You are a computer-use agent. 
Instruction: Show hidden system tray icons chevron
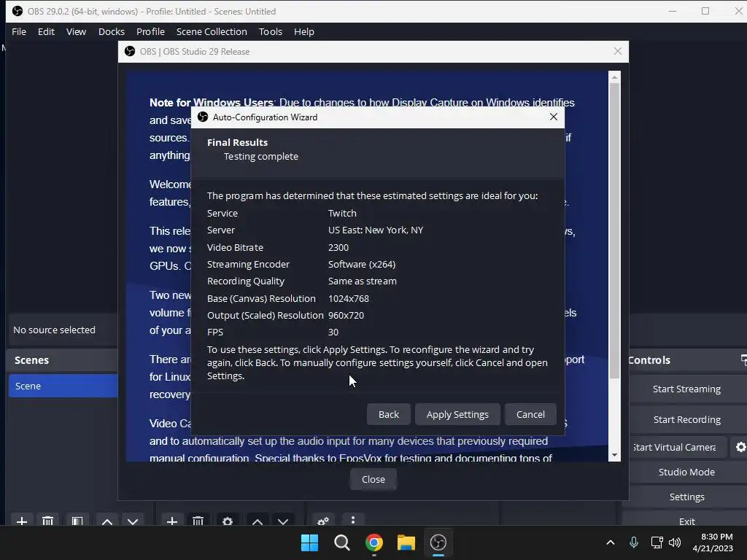(x=611, y=542)
